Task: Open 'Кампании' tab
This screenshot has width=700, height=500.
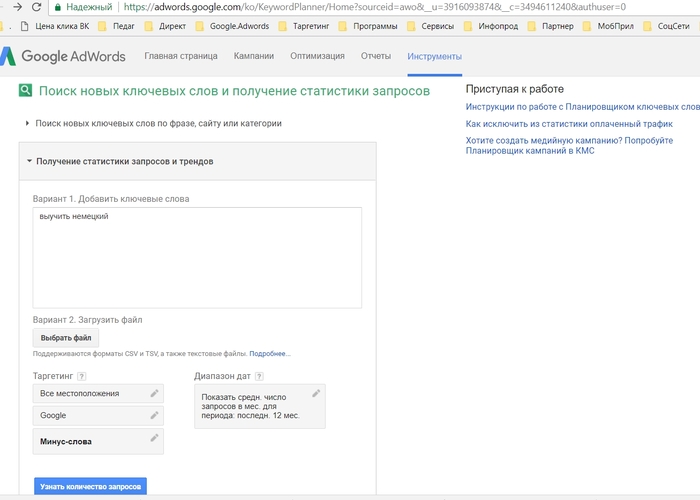Action: click(254, 56)
